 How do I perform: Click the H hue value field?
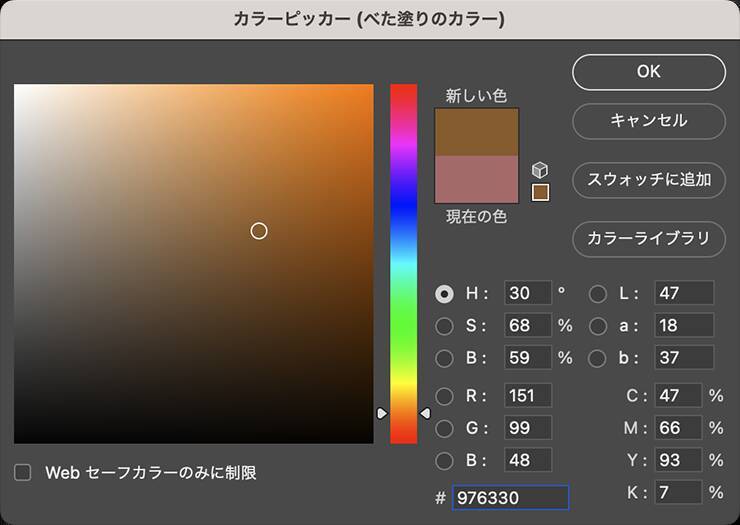[x=528, y=294]
